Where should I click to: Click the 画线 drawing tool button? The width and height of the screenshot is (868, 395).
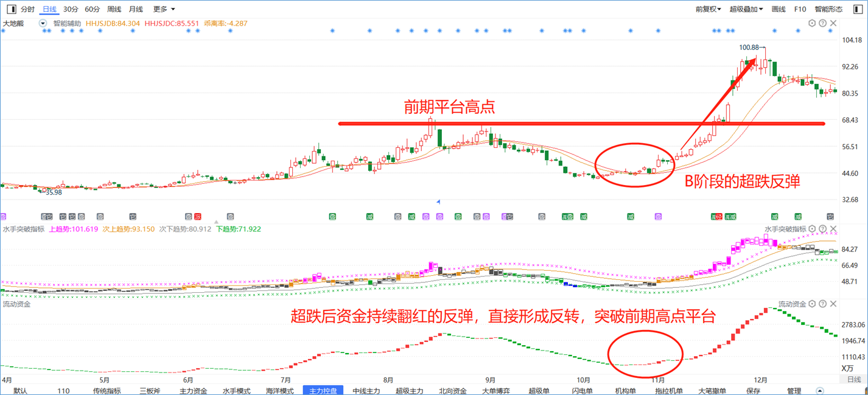coord(779,9)
